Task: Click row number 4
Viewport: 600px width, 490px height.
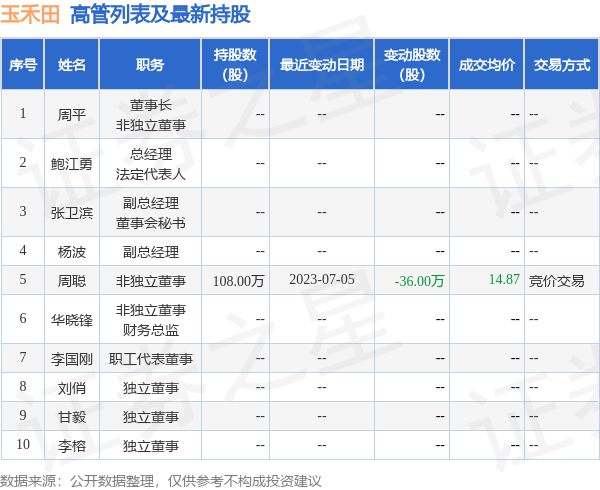Action: (23, 251)
